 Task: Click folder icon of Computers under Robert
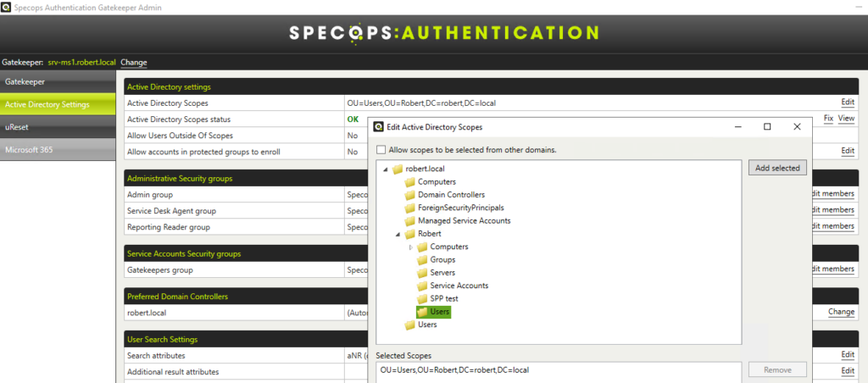422,247
